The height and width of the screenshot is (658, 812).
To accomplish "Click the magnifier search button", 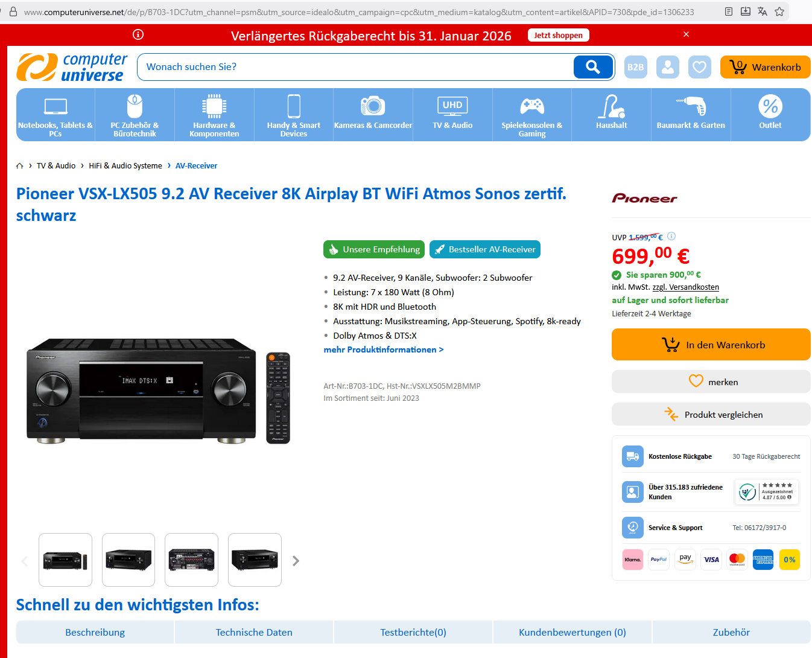I will (x=593, y=67).
